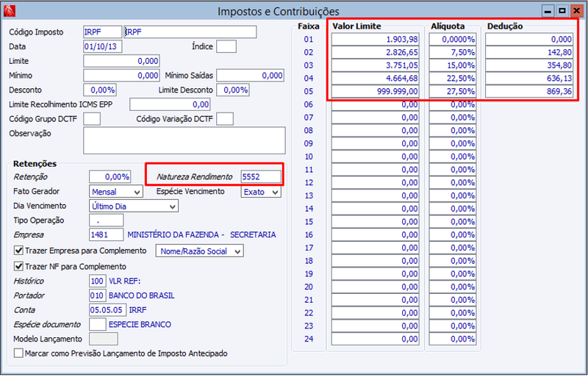
Task: Click the Data field showing 01/10/13
Action: [x=102, y=46]
